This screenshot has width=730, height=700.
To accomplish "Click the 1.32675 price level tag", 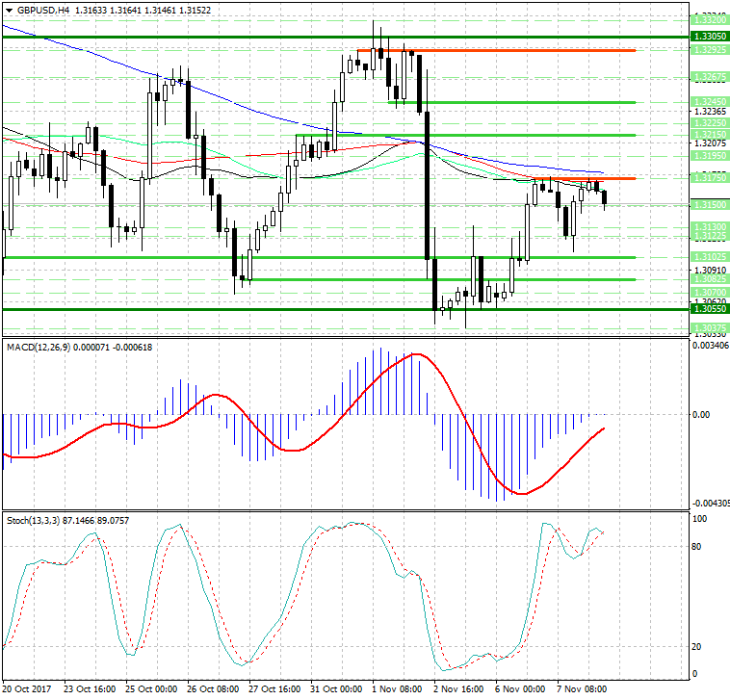I will 709,76.
